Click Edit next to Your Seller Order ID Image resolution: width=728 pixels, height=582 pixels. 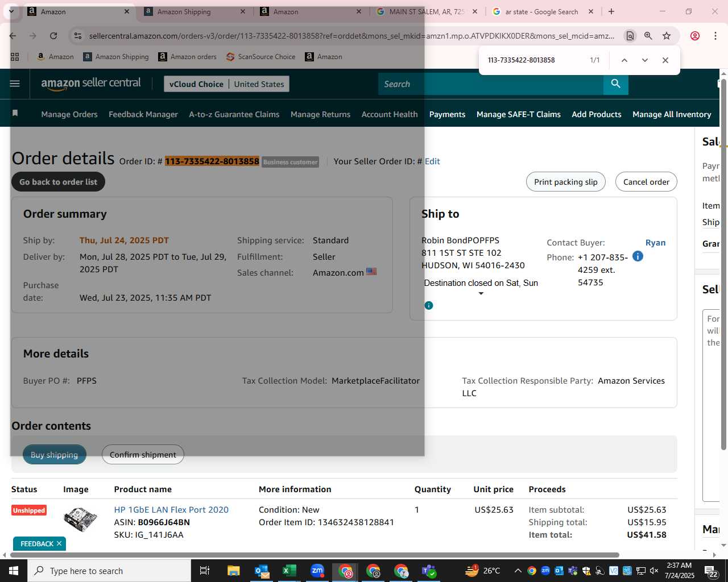432,161
